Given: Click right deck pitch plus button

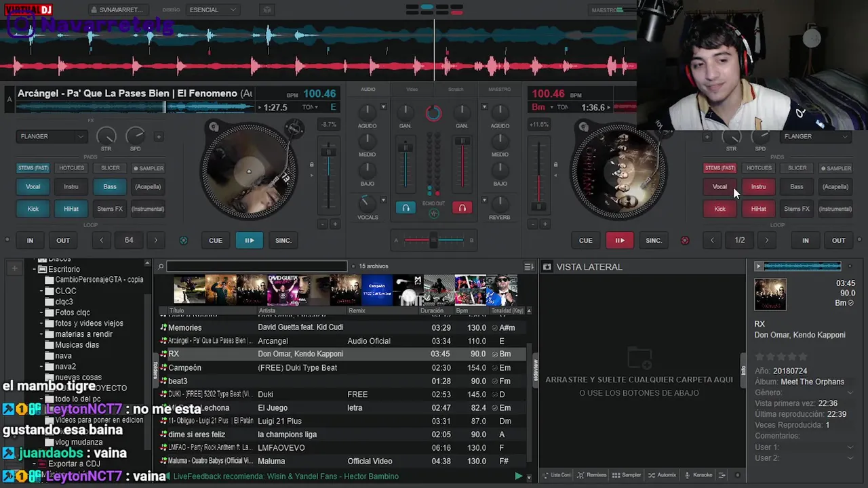Looking at the screenshot, I should [545, 224].
